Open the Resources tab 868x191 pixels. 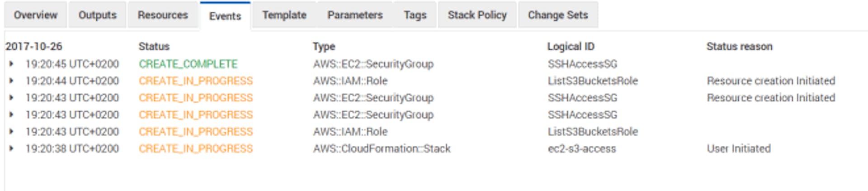pos(163,15)
